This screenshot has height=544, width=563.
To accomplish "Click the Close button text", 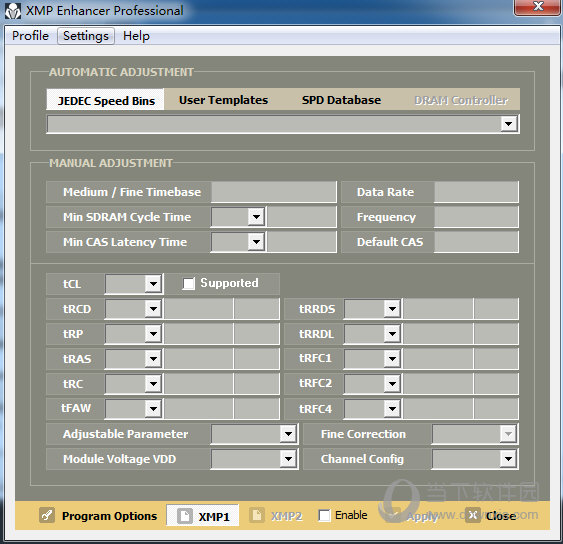I will pos(501,516).
